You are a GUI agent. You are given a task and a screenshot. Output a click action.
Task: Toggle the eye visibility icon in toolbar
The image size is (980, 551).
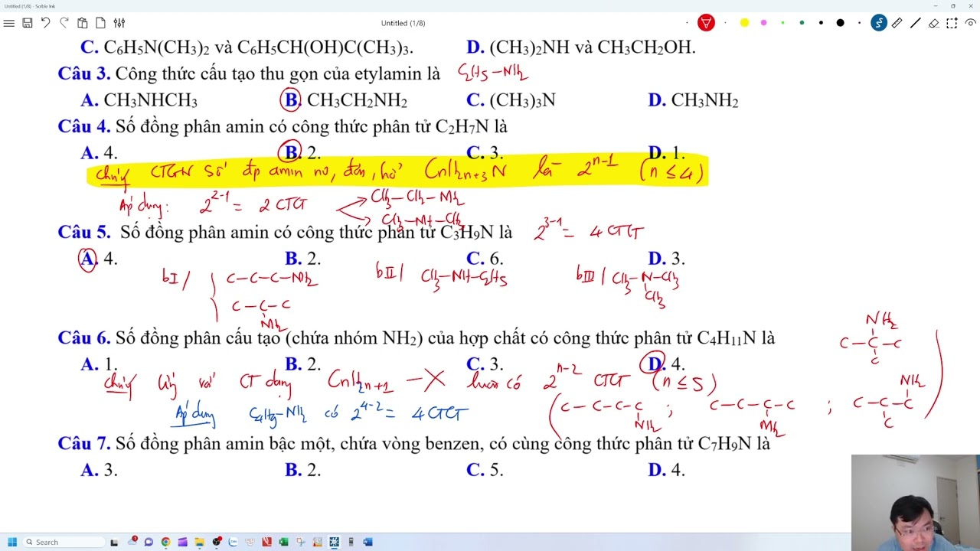(970, 23)
